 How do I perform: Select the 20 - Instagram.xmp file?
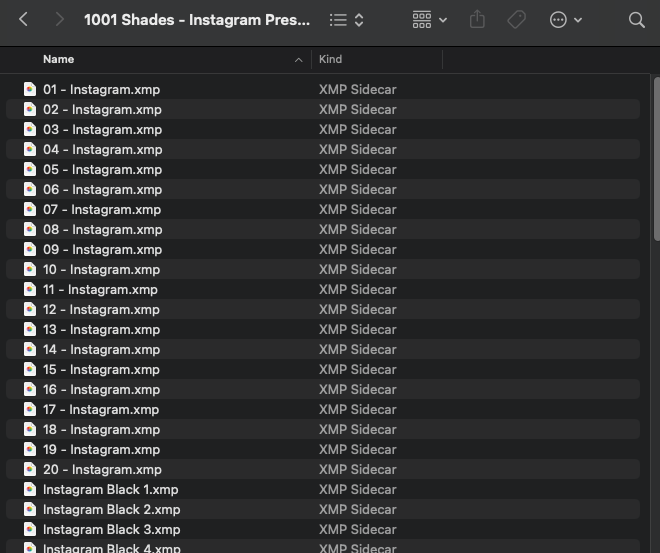pos(101,469)
